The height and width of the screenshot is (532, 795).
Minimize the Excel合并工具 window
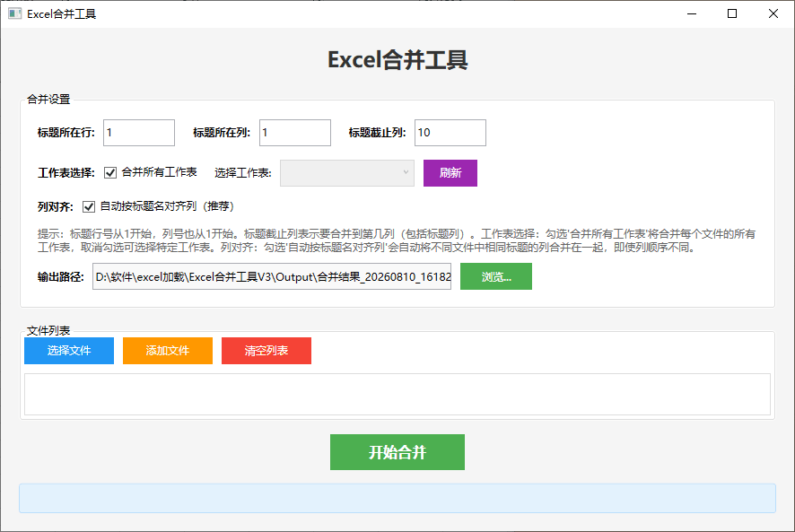click(692, 13)
